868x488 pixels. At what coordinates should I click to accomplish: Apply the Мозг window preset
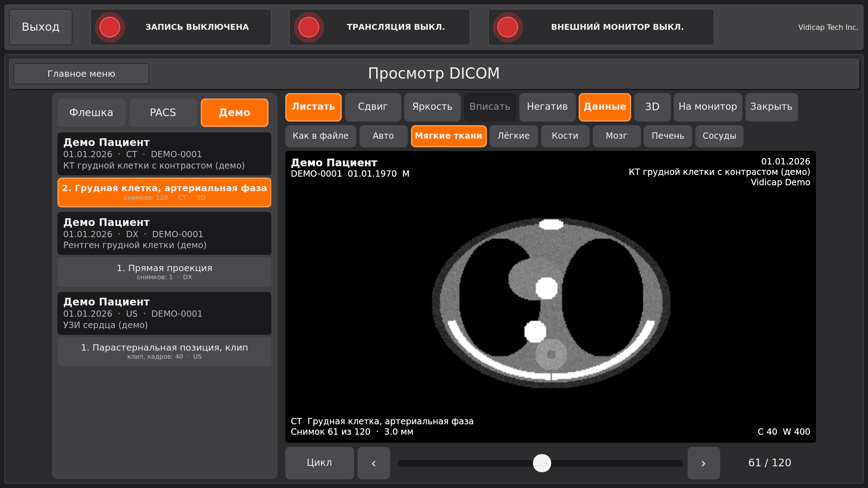pos(617,136)
